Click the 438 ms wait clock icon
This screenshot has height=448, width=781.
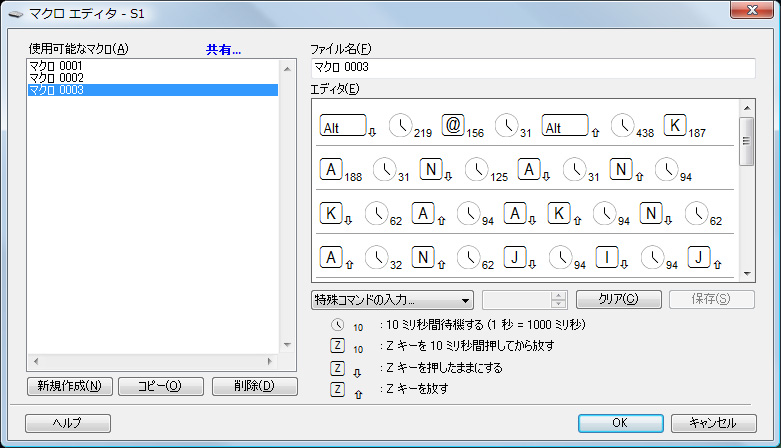click(x=623, y=126)
